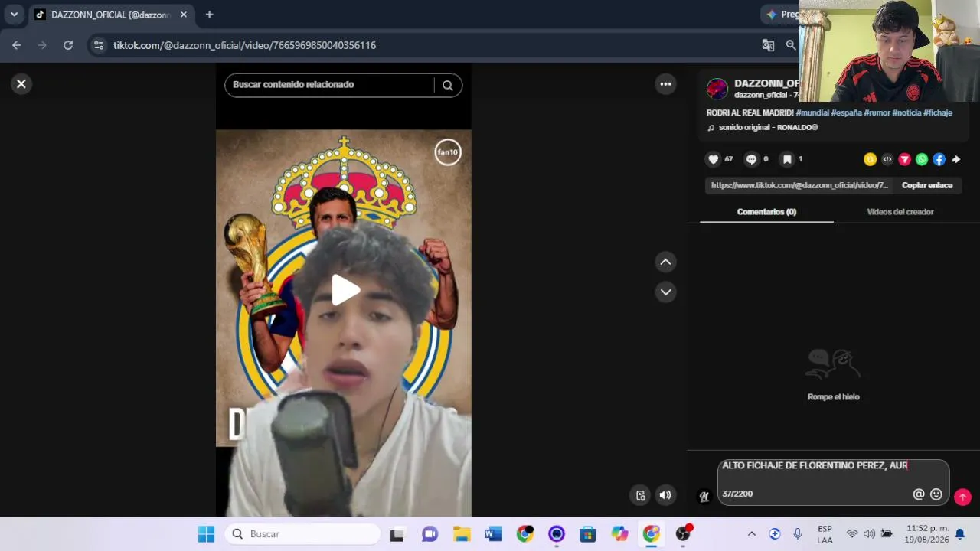This screenshot has height=551, width=980.
Task: Click the 'Copiar enlace' button
Action: [x=927, y=185]
